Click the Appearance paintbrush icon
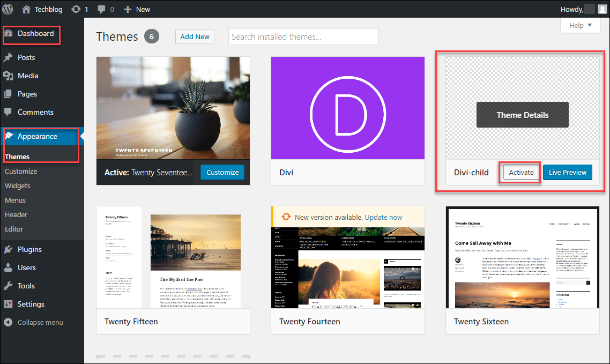 (x=9, y=136)
